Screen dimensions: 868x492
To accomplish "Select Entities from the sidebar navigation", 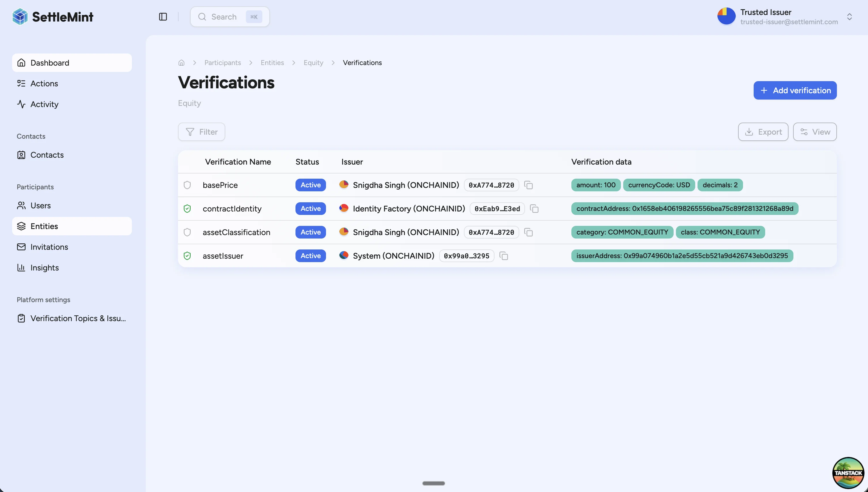I will click(44, 226).
